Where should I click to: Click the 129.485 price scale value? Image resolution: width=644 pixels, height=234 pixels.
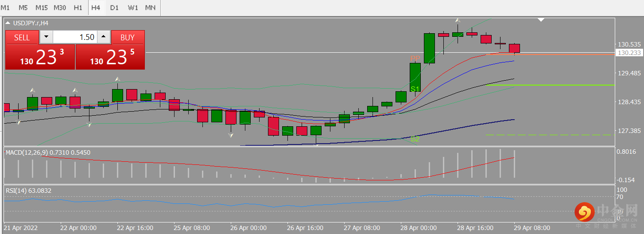629,73
